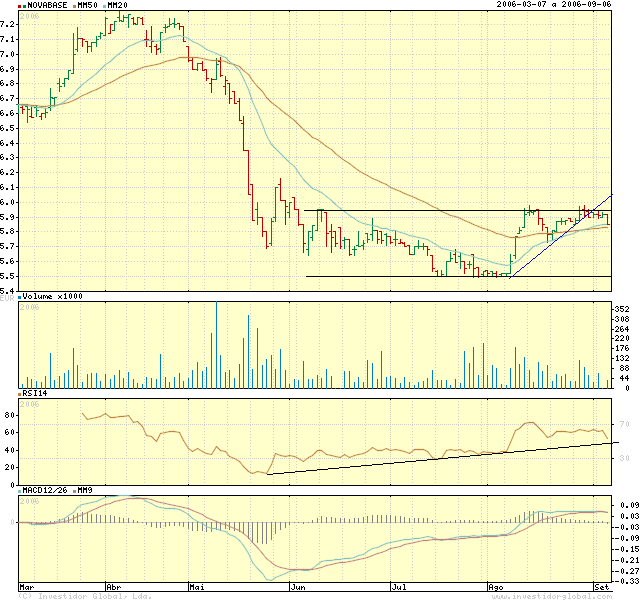Image resolution: width=640 pixels, height=600 pixels.
Task: Click the black RSI rising trendline
Action: click(443, 458)
